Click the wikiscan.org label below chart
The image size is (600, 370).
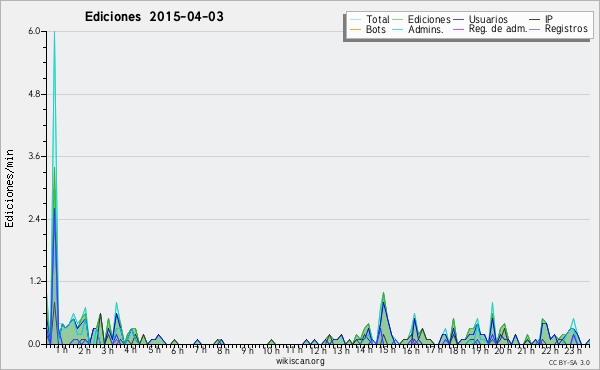click(x=300, y=361)
